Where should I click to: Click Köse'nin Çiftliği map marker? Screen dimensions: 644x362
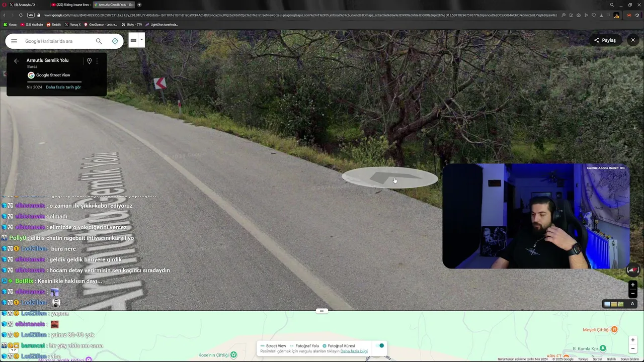(233, 355)
